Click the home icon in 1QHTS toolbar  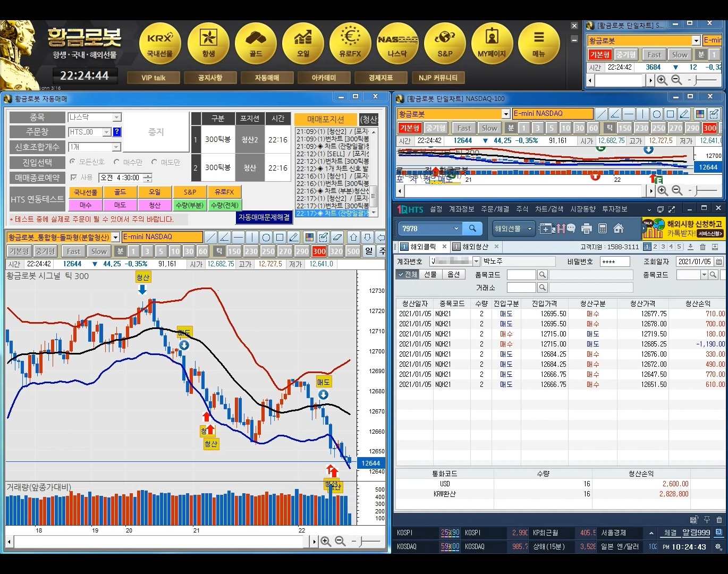point(619,229)
